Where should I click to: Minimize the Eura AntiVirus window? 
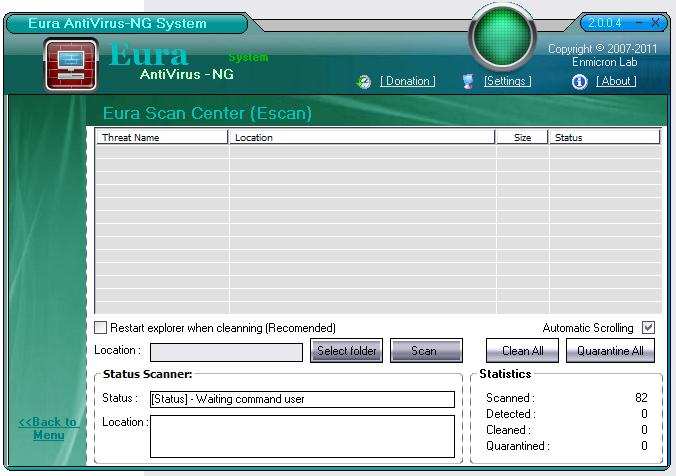coord(639,22)
